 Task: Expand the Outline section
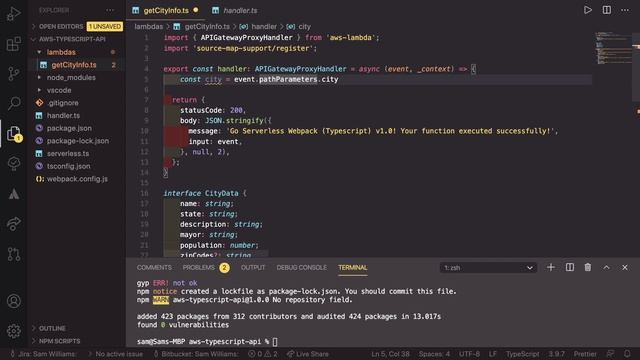(x=52, y=329)
